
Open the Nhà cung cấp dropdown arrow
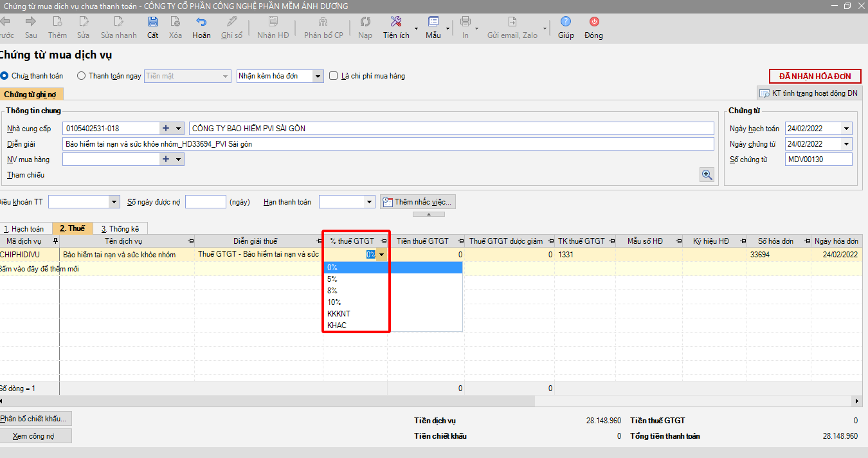[x=178, y=128]
